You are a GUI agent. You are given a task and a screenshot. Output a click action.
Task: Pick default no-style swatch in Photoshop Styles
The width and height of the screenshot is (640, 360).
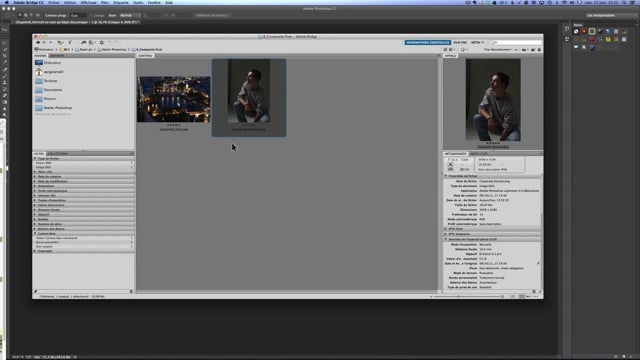[x=576, y=31]
